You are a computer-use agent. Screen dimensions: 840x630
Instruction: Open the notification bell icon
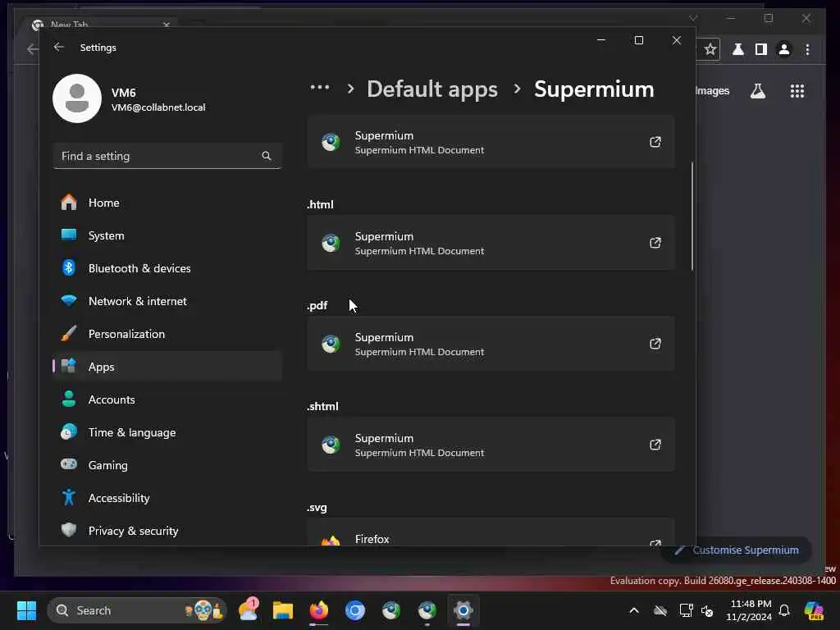pyautogui.click(x=784, y=610)
